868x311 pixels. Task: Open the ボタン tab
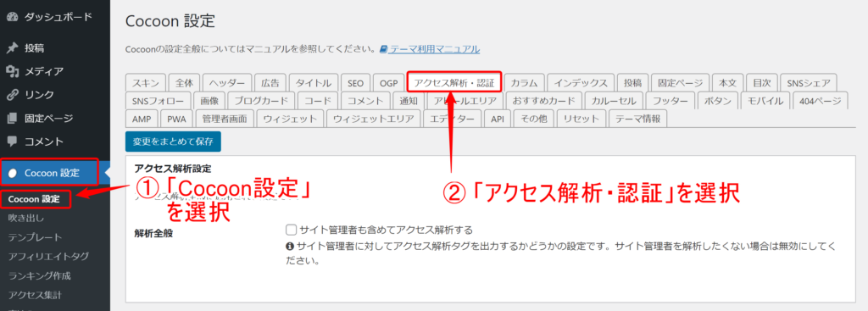[718, 101]
